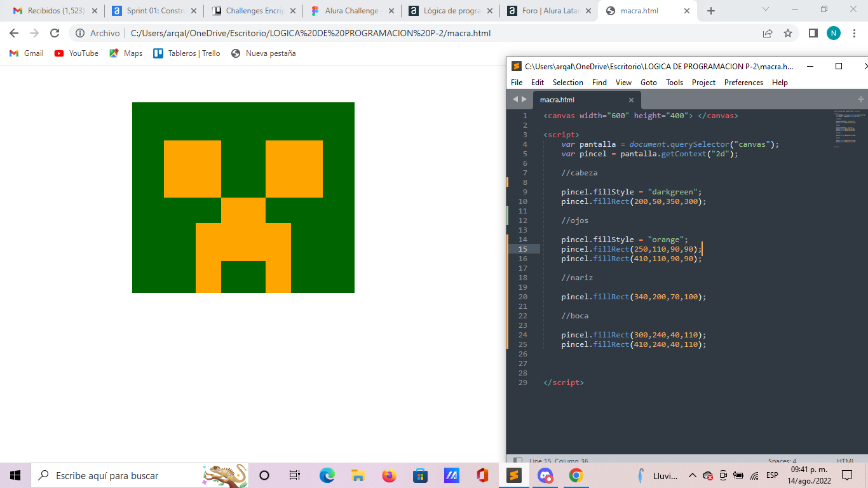Open Chrome tab search dropdown arrow
This screenshot has height=488, width=868.
766,10
